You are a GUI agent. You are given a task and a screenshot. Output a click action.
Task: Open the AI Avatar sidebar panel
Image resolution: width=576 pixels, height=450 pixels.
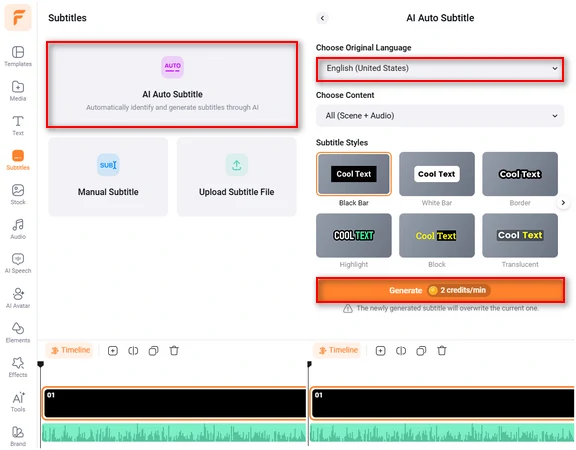[x=18, y=298]
